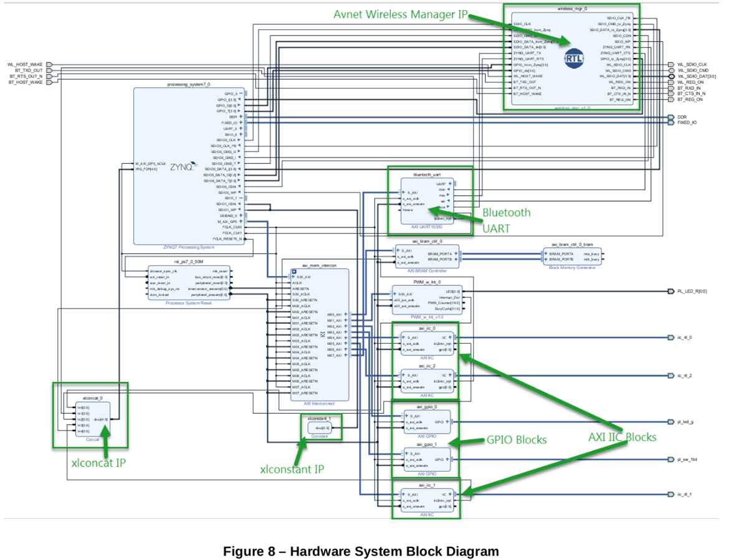
Task: Click the expand-hierarchy icon on axi_mem_intercon
Action: [294, 272]
